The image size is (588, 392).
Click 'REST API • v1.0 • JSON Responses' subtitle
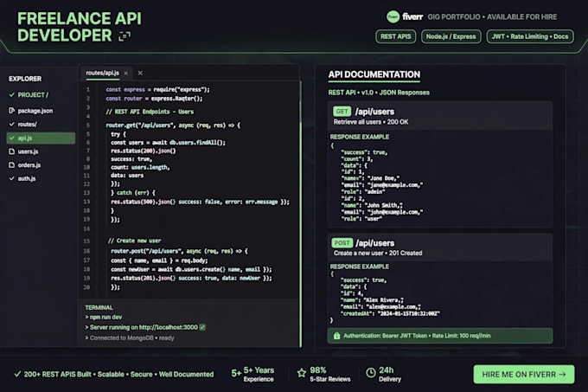(x=379, y=93)
